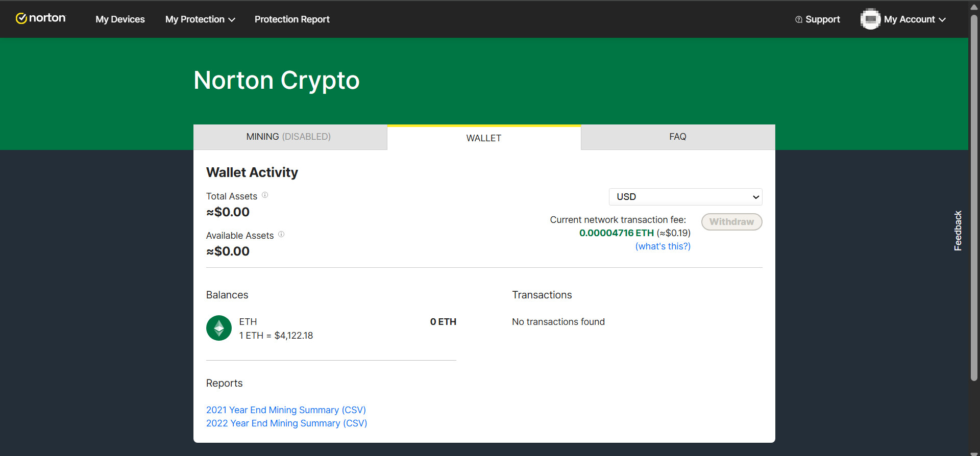
Task: Open the Feedback side tab
Action: tap(958, 231)
